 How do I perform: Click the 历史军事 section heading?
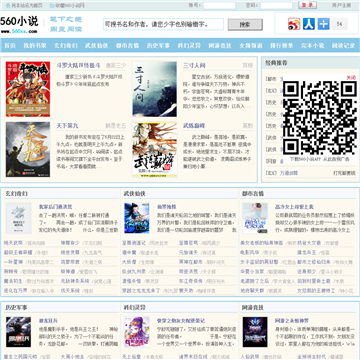[x=16, y=307]
